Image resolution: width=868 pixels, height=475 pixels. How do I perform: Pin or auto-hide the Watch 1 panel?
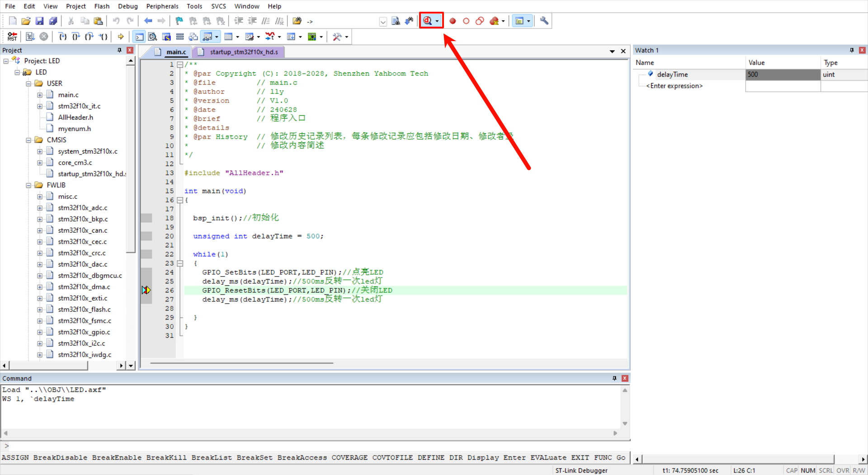852,50
